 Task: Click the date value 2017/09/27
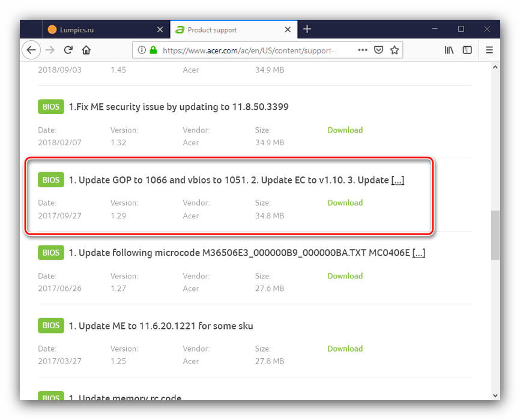point(59,216)
